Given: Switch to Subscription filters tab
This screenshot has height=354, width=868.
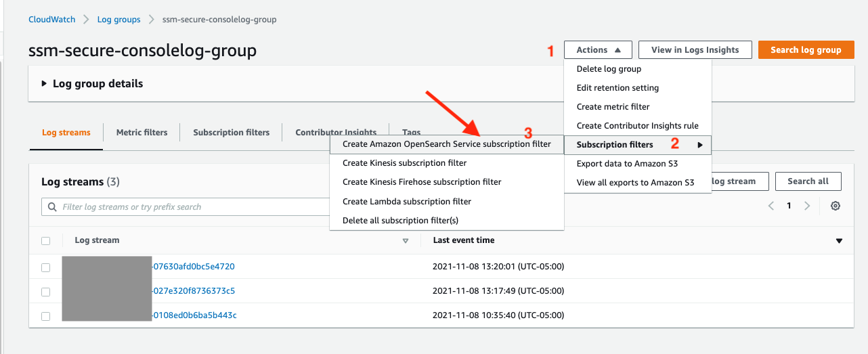Looking at the screenshot, I should pyautogui.click(x=231, y=133).
